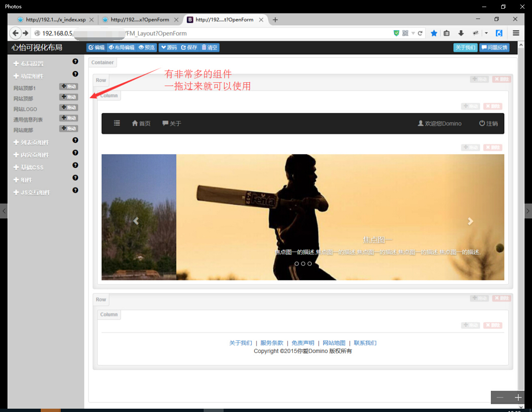Expand the JS交互组件 section

(x=32, y=192)
